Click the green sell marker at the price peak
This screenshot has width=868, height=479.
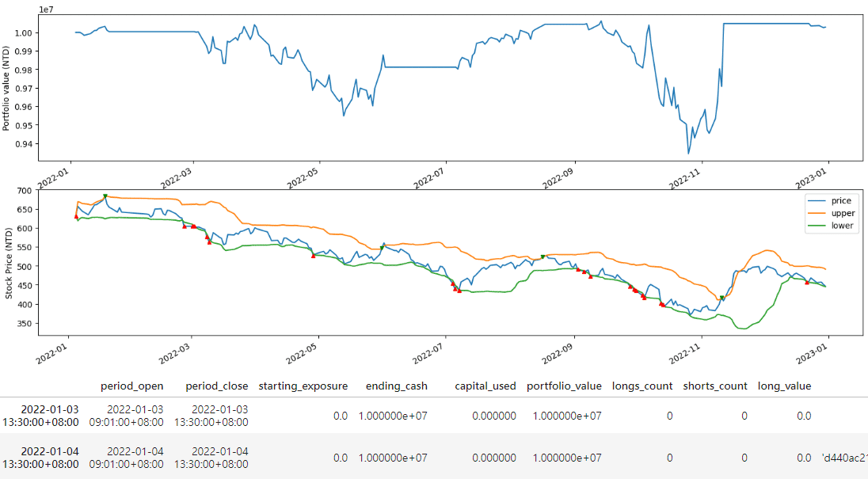point(105,196)
